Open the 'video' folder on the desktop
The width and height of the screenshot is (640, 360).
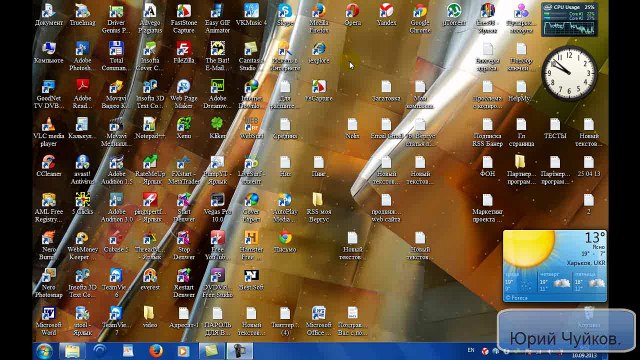(x=149, y=317)
